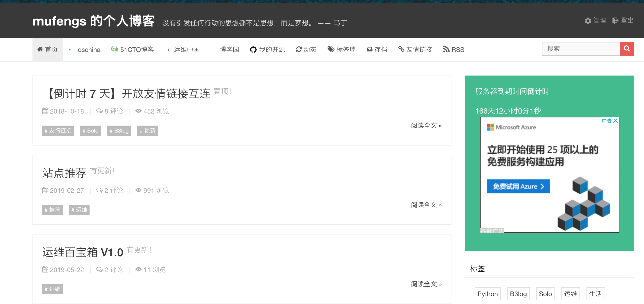This screenshot has height=304, width=644.
Task: Open 友情链接 links page
Action: pyautogui.click(x=415, y=49)
